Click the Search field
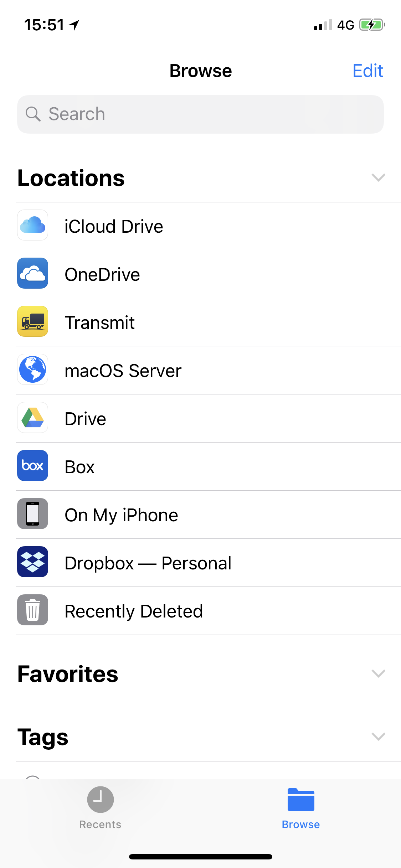 [200, 114]
